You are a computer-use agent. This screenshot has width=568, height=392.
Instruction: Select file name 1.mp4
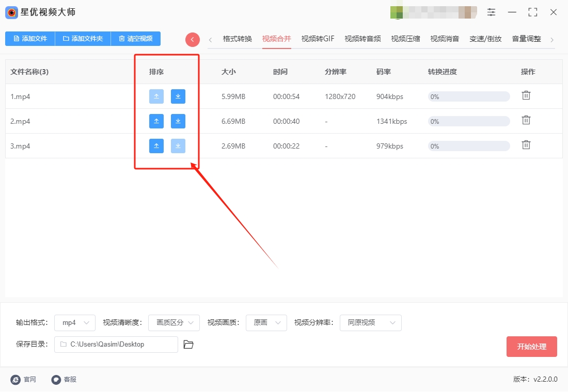pos(20,96)
